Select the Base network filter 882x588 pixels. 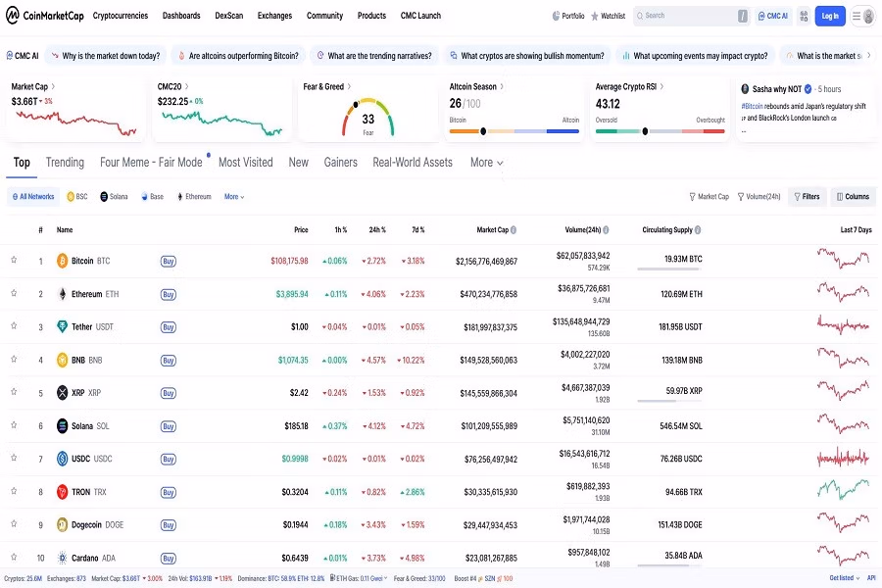(153, 196)
